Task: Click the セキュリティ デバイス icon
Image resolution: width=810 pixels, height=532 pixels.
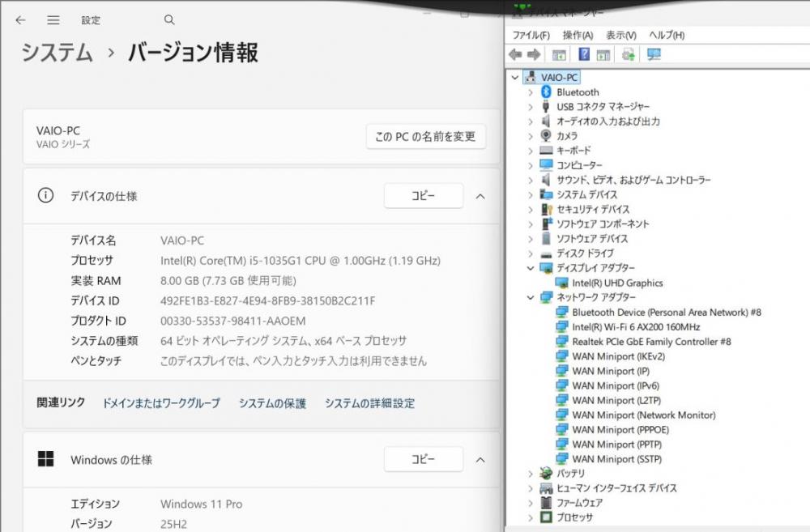Action: click(547, 209)
